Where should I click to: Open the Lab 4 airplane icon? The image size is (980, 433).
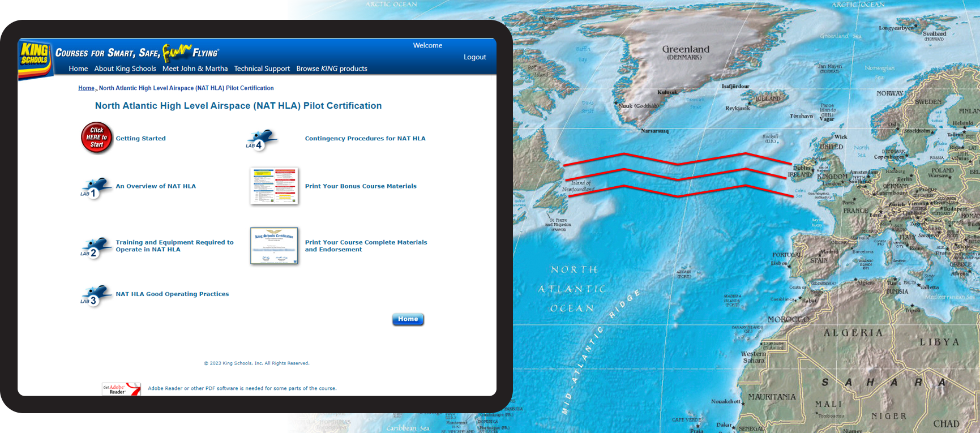pyautogui.click(x=261, y=140)
